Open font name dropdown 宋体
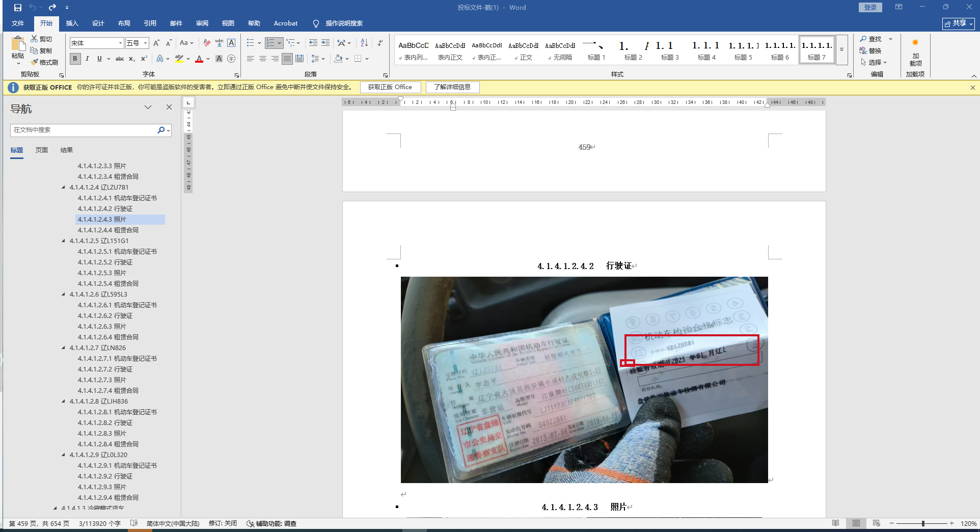 point(120,43)
